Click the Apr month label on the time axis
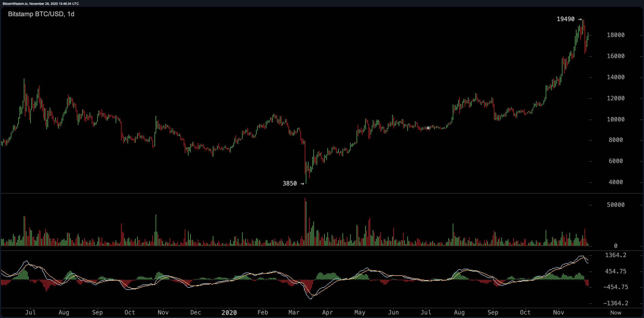Screen dimensions: 644x318 click(x=327, y=313)
